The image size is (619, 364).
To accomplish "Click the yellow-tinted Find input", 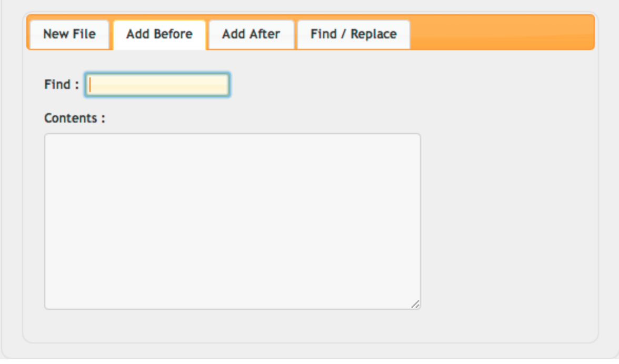I will (157, 84).
